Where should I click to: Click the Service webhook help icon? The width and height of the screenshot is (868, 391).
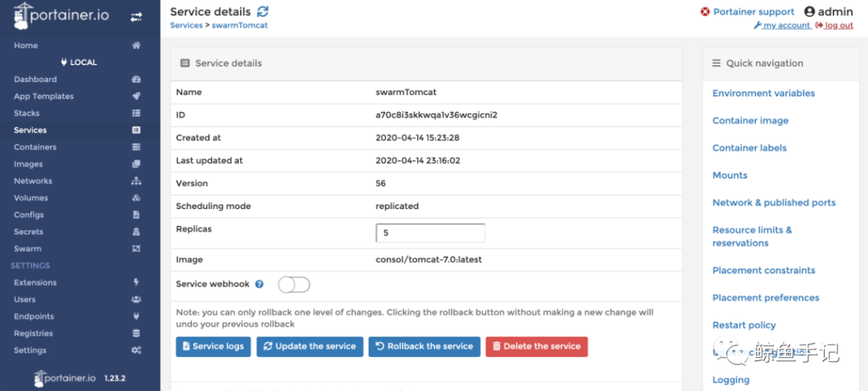tap(260, 284)
